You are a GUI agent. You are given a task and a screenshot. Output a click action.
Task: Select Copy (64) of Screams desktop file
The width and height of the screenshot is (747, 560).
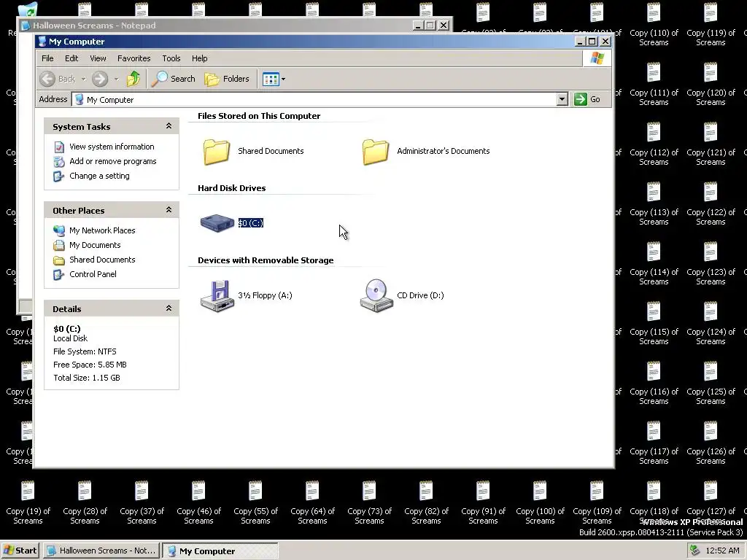click(312, 503)
